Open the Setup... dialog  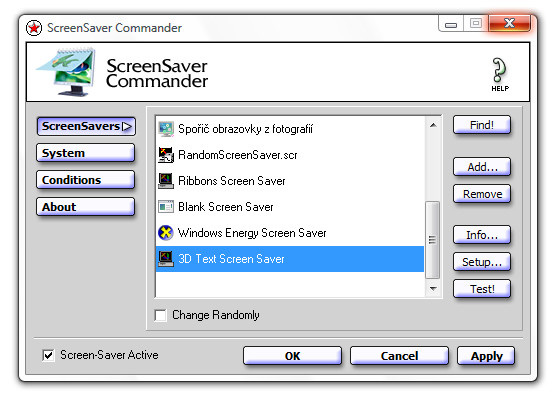pos(482,262)
